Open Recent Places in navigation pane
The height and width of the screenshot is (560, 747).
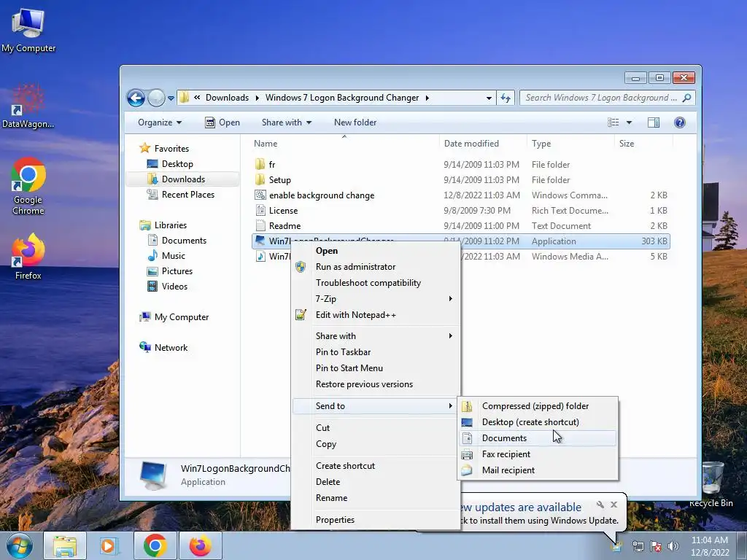187,194
